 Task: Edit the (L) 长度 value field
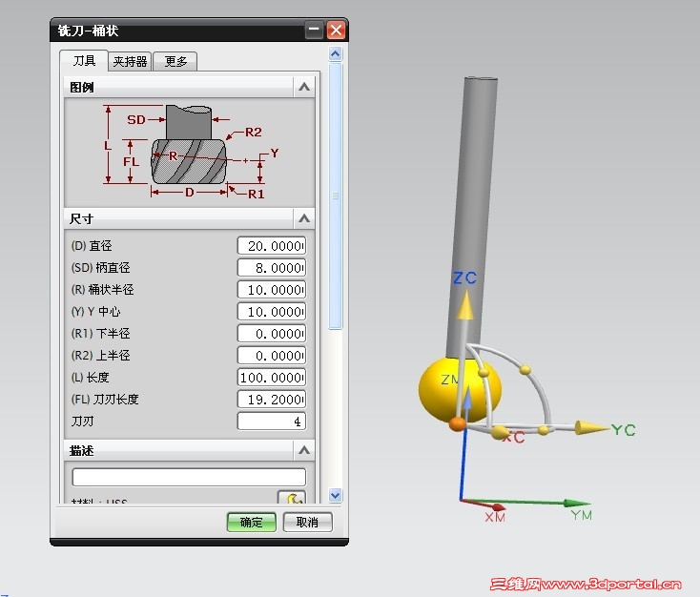click(272, 377)
